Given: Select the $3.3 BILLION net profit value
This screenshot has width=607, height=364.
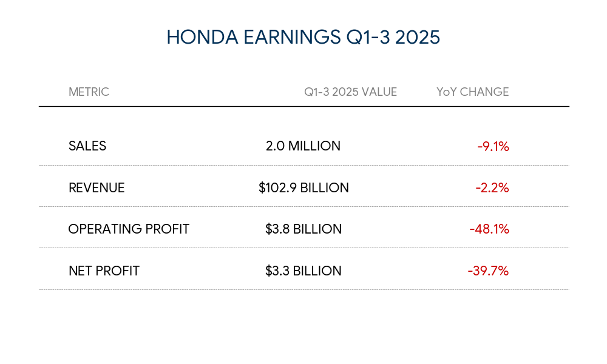Looking at the screenshot, I should 303,271.
